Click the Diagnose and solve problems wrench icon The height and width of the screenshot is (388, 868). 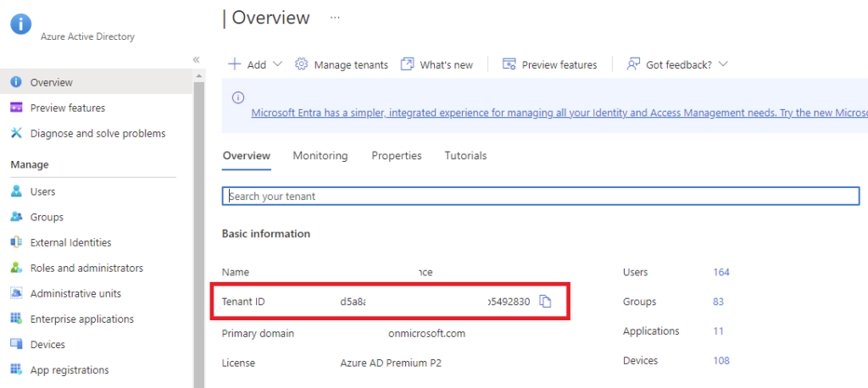point(16,133)
